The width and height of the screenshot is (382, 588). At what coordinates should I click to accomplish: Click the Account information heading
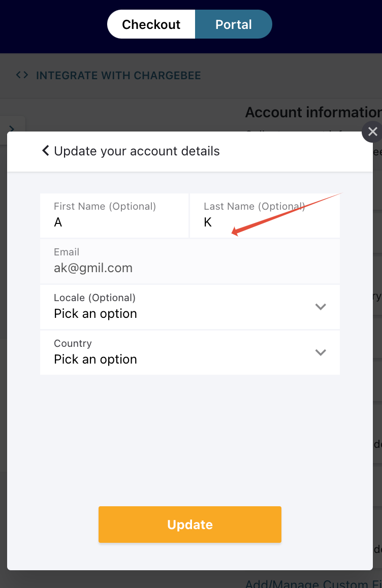pos(313,113)
